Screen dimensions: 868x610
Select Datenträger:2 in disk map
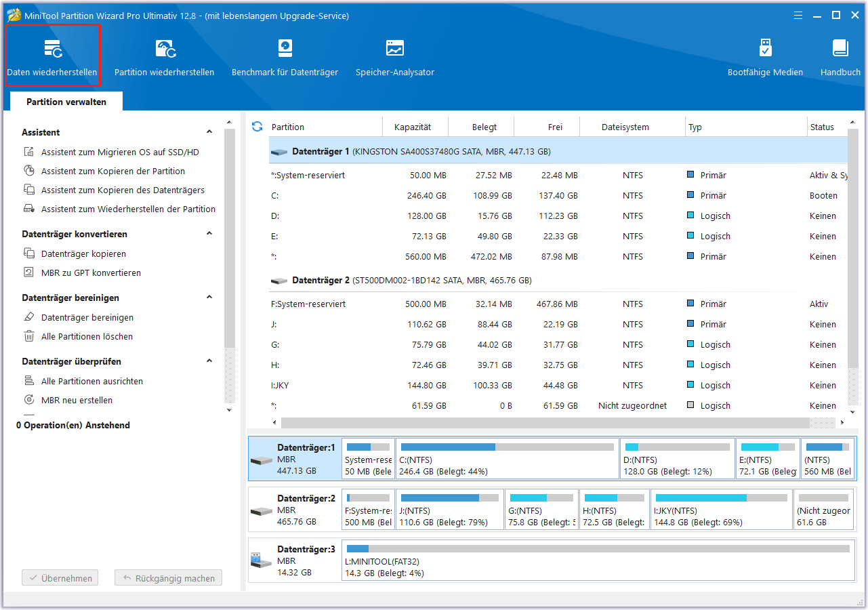[x=294, y=509]
